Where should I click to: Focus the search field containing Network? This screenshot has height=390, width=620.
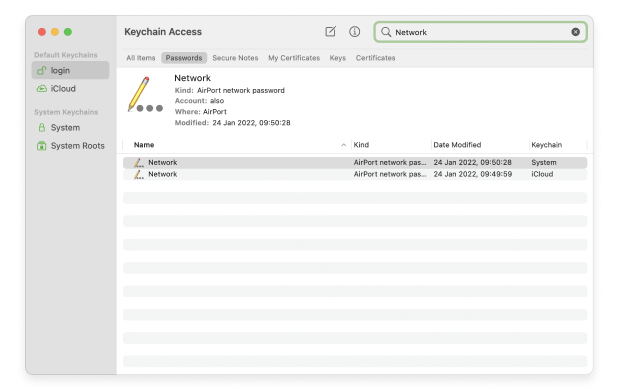[480, 32]
